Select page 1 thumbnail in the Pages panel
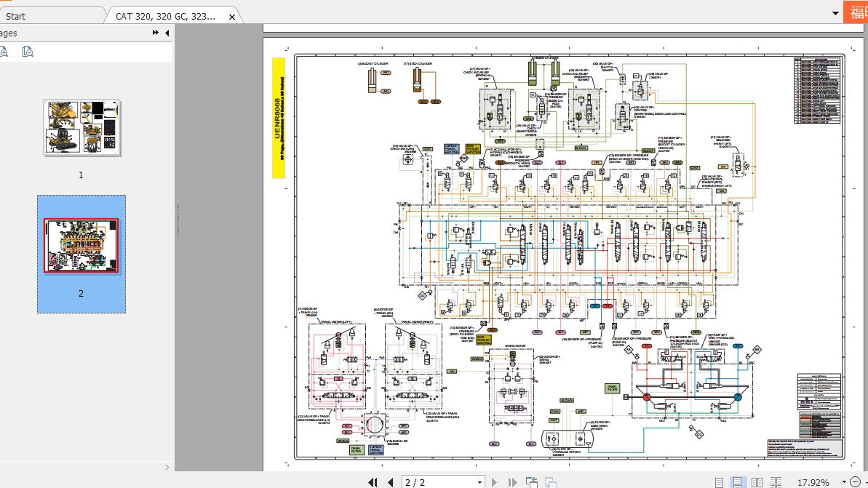Viewport: 868px width, 488px height. (81, 128)
